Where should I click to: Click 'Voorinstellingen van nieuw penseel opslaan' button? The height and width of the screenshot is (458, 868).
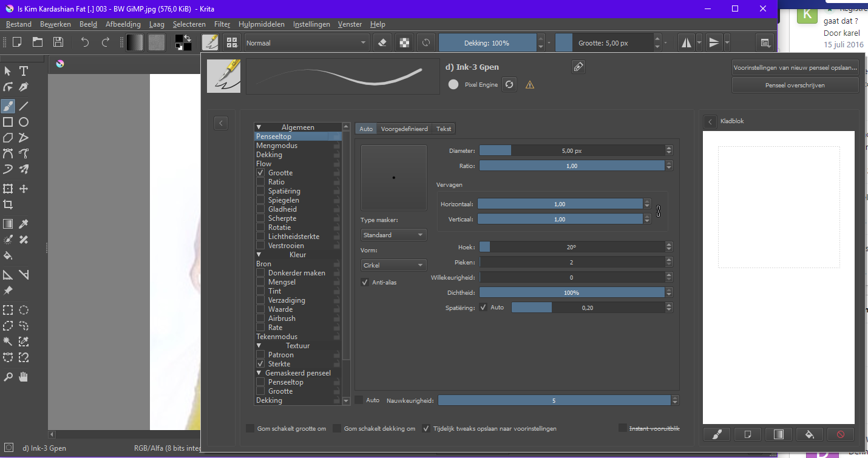pos(795,67)
